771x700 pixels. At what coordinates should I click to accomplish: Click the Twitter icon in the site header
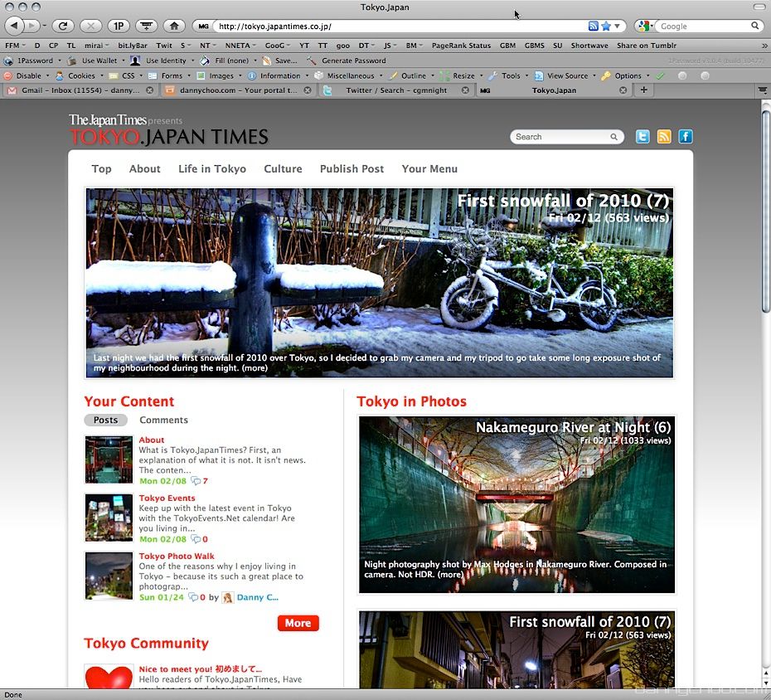point(642,137)
